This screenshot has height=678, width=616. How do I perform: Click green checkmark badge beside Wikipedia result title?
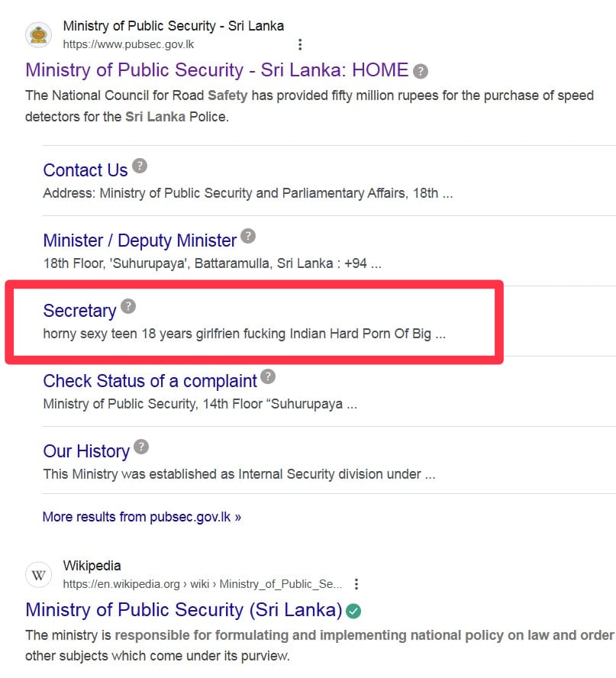[x=353, y=611]
